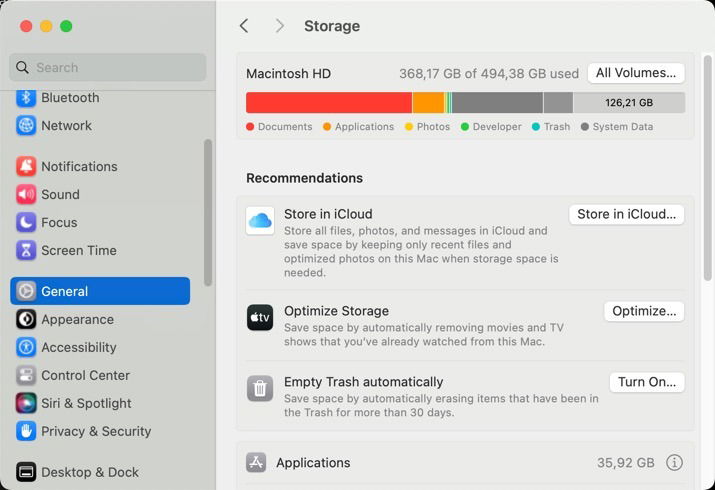Image resolution: width=715 pixels, height=490 pixels.
Task: Click the sidebar scrollbar
Action: click(208, 213)
